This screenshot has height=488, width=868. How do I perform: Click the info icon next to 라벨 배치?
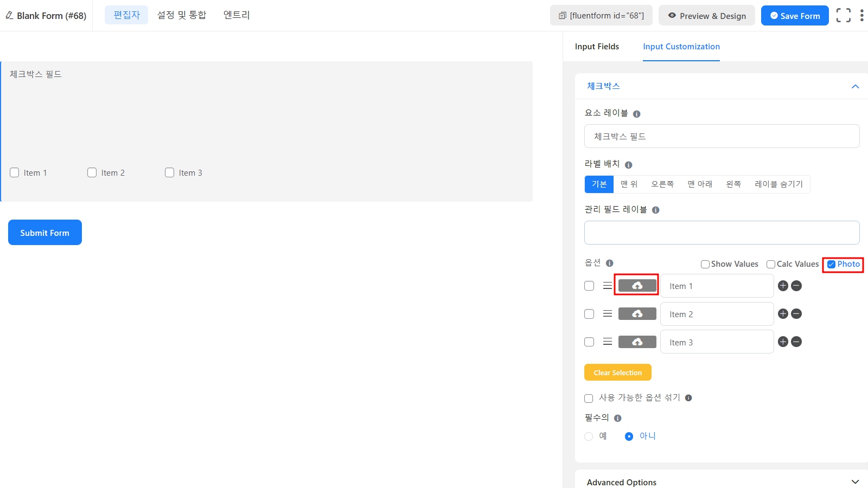click(x=629, y=165)
